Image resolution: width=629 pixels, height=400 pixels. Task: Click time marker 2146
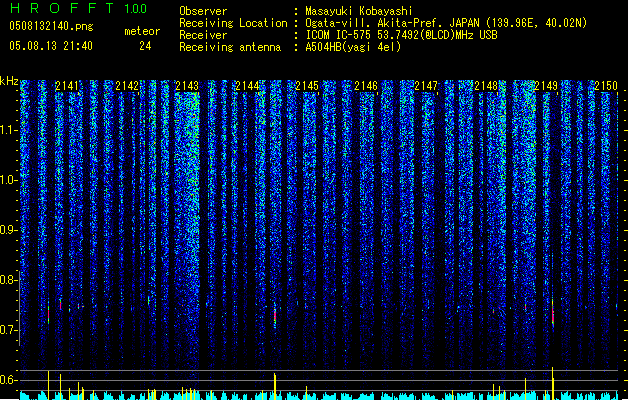366,86
